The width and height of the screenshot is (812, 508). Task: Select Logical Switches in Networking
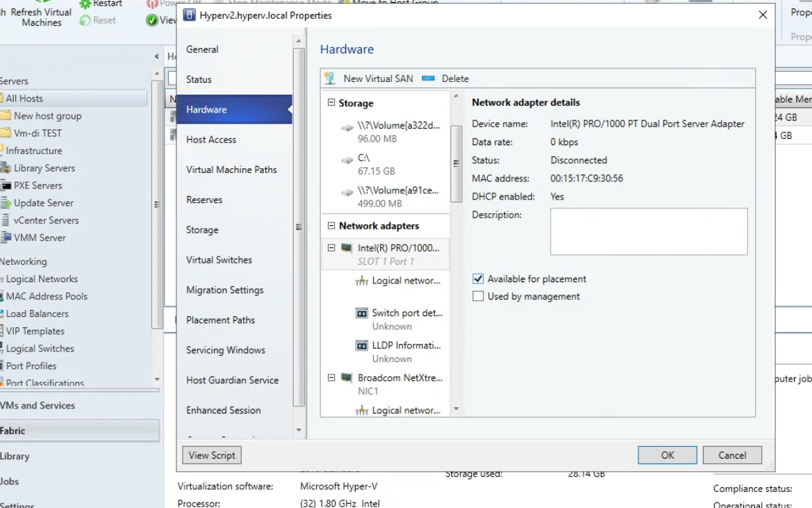(40, 348)
